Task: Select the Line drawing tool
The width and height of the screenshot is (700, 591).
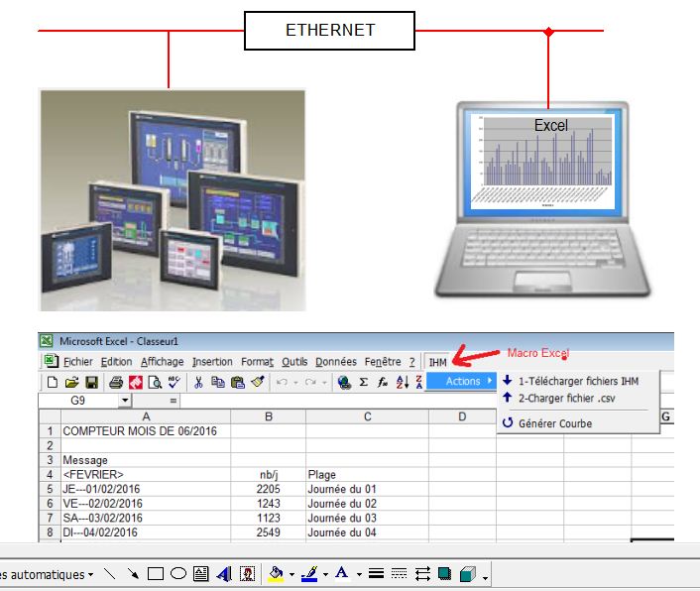Action: 110,573
